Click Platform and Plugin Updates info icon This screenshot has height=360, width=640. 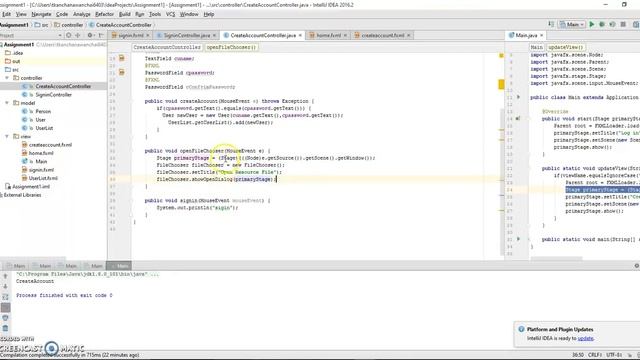tap(521, 329)
